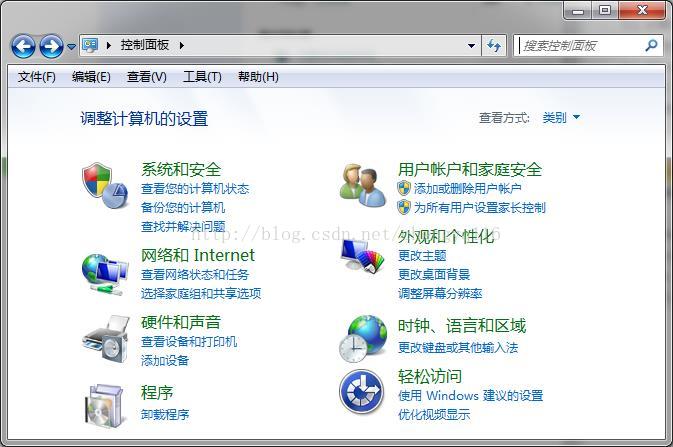This screenshot has width=673, height=447.
Task: Open the 时钟、语言和区域 globe-clock icon
Action: click(x=363, y=339)
